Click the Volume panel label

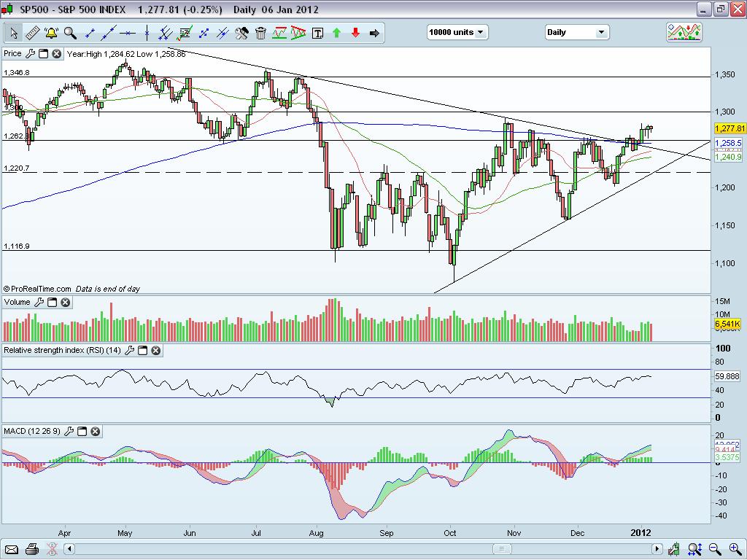click(18, 302)
